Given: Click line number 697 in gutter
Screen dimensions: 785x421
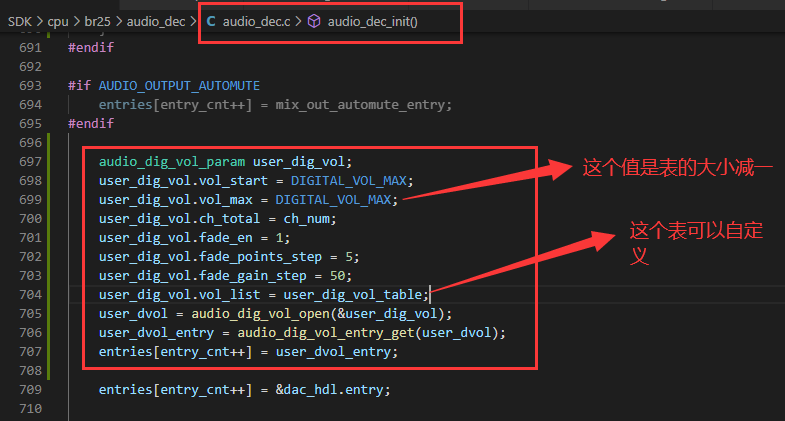Looking at the screenshot, I should [x=31, y=162].
